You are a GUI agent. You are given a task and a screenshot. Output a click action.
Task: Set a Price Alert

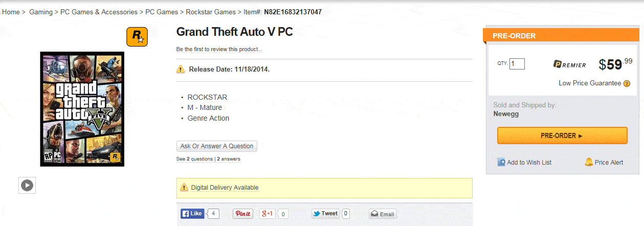coord(604,162)
